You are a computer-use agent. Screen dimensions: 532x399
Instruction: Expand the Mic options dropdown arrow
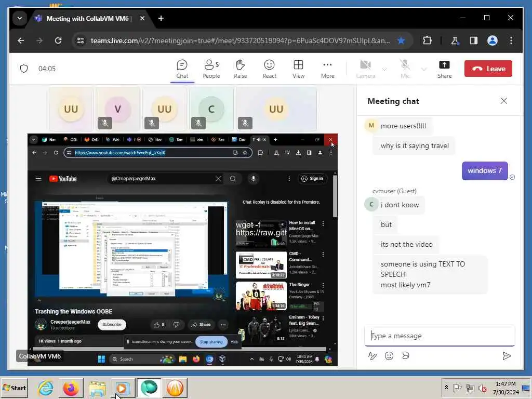point(424,69)
